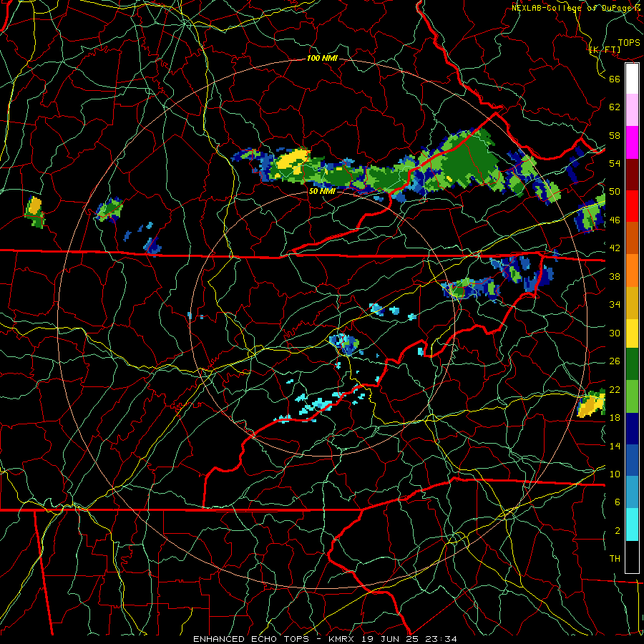This screenshot has width=644, height=644.
Task: Click the navy blue legend swatch
Action: coord(632,429)
